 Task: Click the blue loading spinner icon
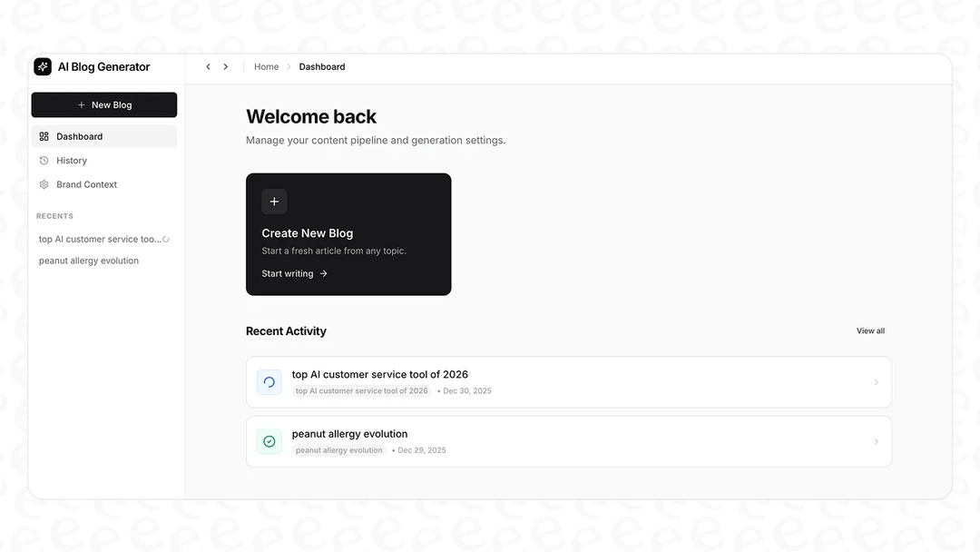click(x=269, y=382)
